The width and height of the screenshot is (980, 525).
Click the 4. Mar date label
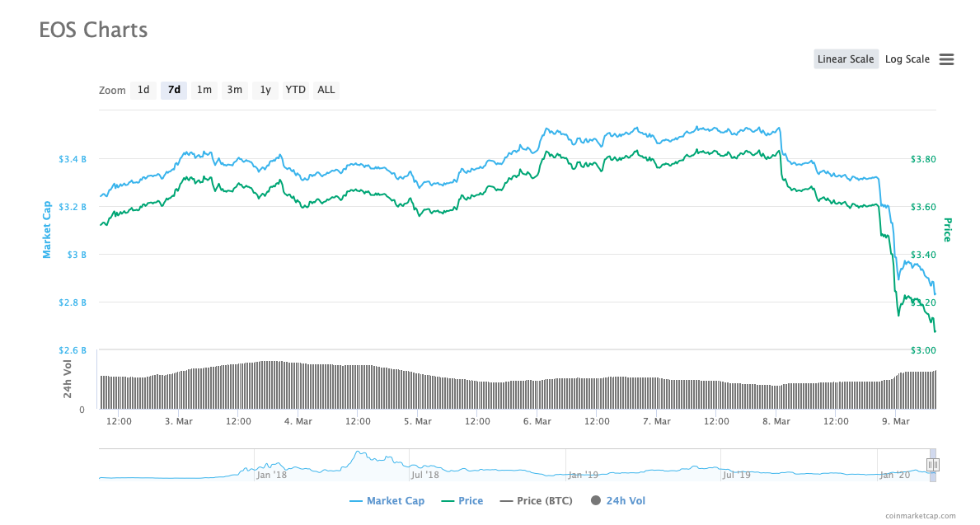[298, 421]
